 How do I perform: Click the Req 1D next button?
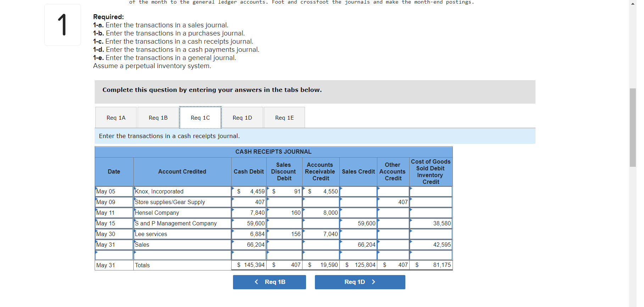(360, 282)
